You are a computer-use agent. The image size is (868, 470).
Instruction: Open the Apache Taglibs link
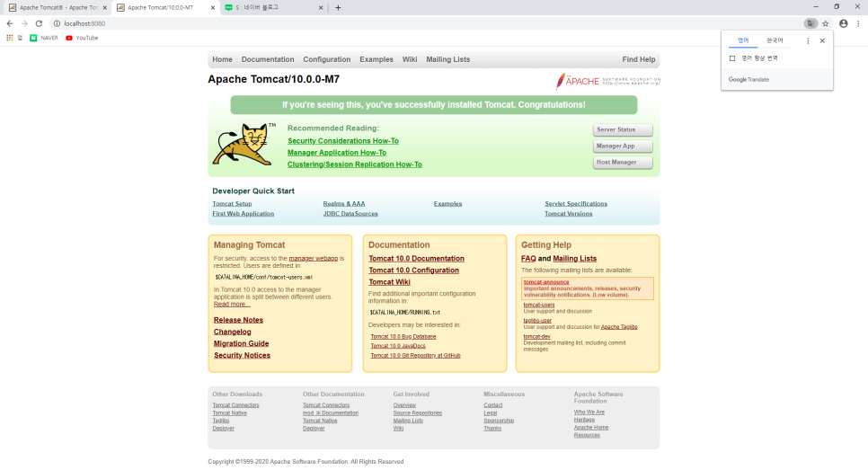[x=619, y=327]
